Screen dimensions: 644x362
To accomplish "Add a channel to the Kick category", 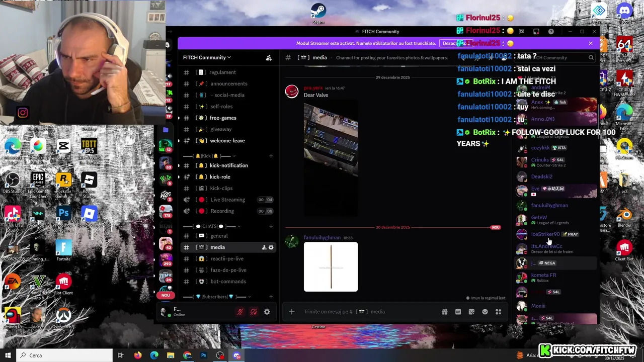I will (x=271, y=156).
